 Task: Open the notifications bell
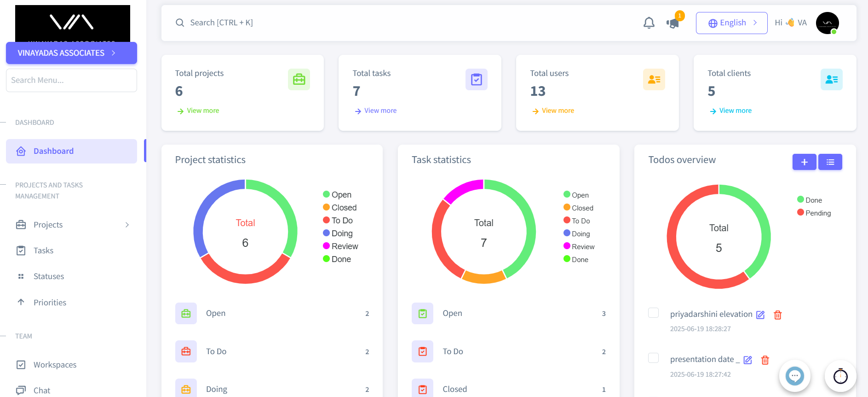(x=649, y=23)
